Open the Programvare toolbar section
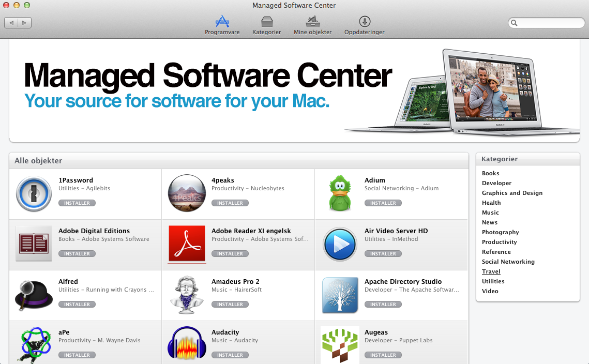 (222, 25)
